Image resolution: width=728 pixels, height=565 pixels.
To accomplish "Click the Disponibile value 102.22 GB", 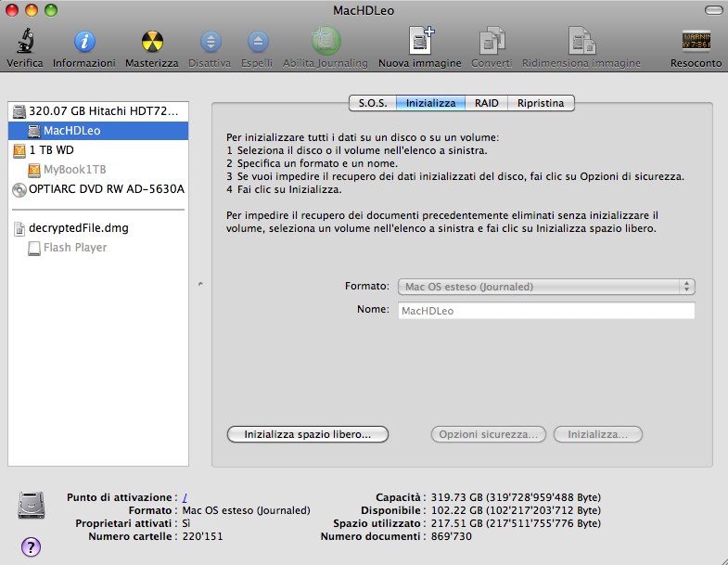I will [x=516, y=510].
